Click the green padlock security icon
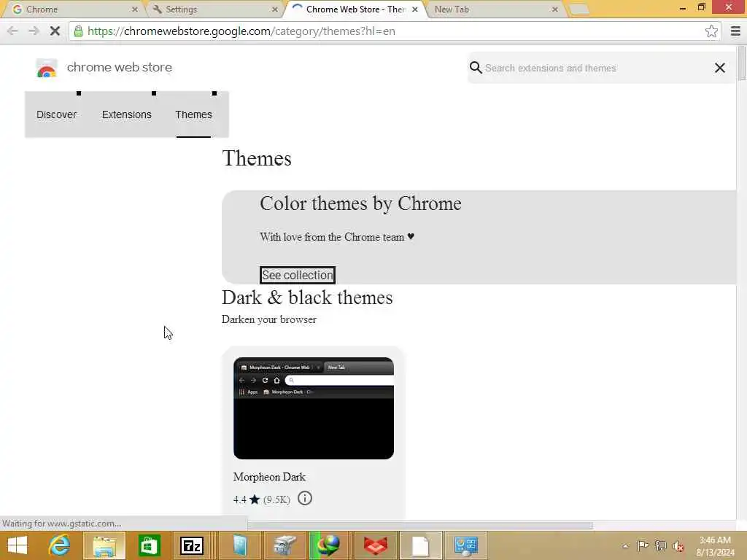This screenshot has height=560, width=747. point(79,31)
